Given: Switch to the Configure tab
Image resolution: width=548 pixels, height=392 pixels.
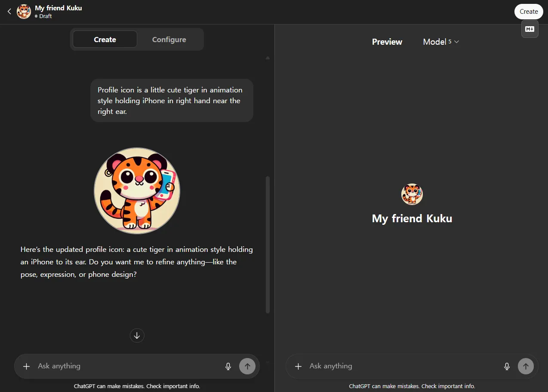Looking at the screenshot, I should pos(169,40).
